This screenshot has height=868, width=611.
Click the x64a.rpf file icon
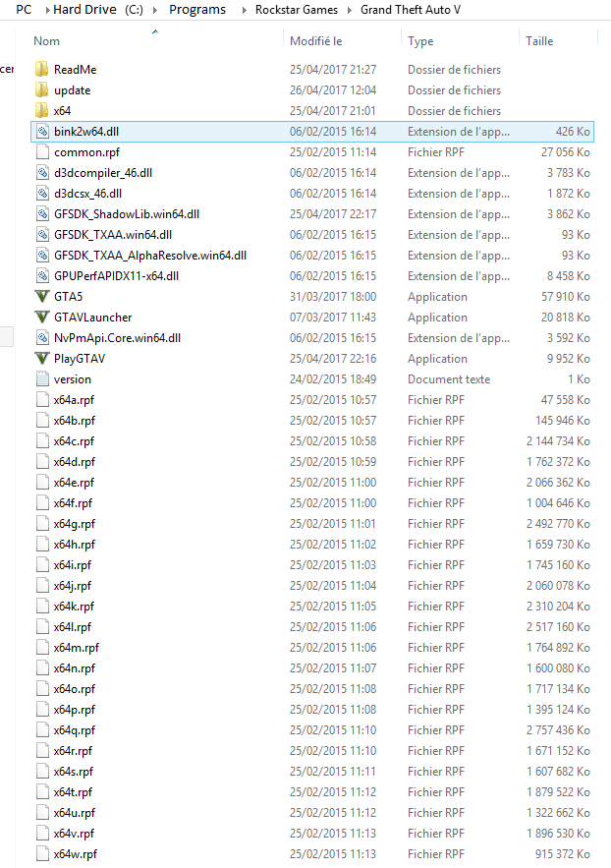(x=42, y=400)
